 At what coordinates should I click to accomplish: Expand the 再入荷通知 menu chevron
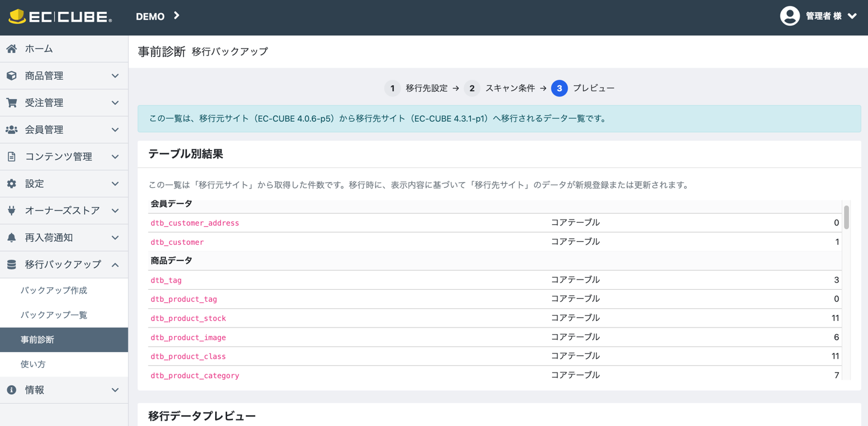coord(115,238)
